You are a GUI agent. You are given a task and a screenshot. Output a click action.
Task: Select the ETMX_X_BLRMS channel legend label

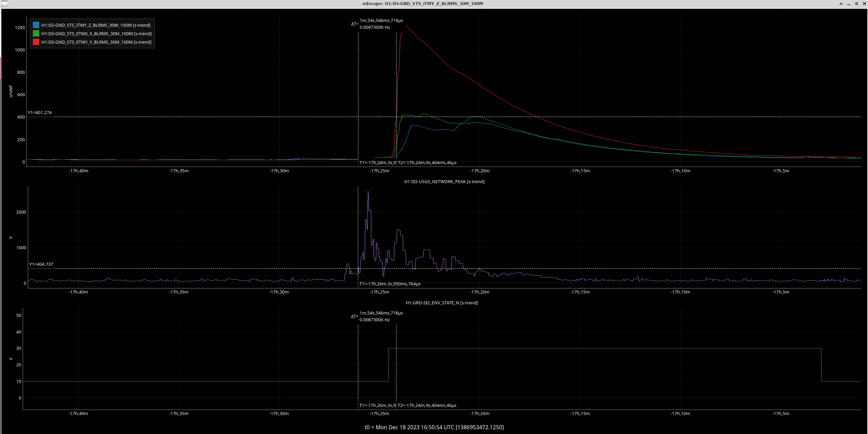pyautogui.click(x=96, y=34)
